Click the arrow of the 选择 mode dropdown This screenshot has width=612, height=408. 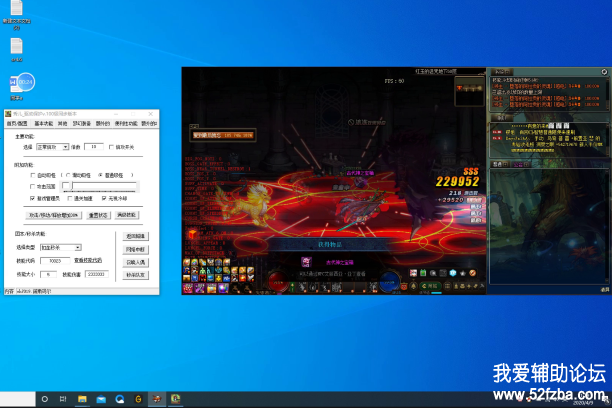tap(66, 147)
